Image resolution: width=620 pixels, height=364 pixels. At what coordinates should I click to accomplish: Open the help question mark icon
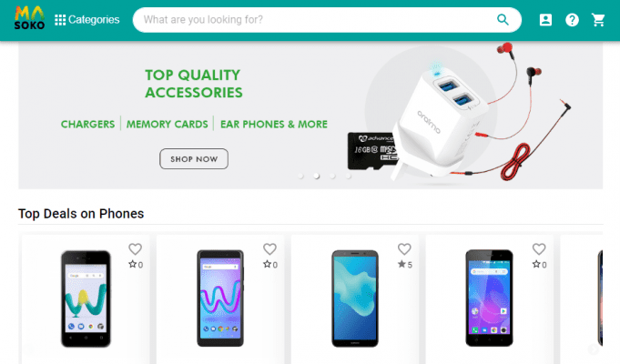(x=572, y=20)
